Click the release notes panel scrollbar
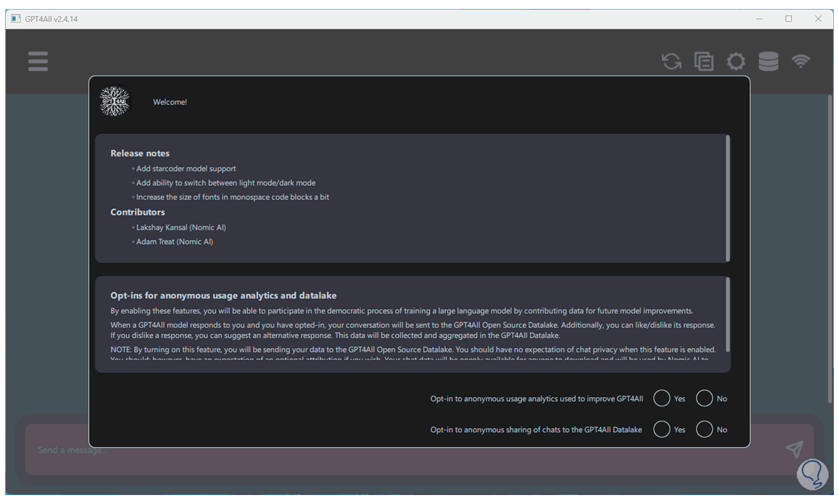 pos(727,197)
